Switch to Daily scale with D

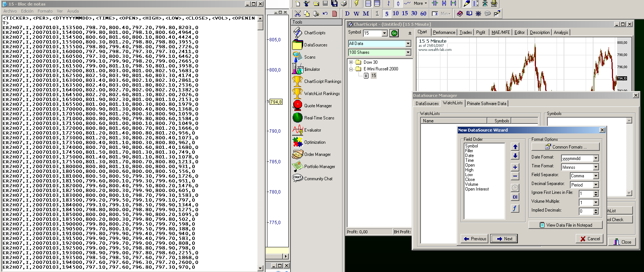[x=347, y=14]
